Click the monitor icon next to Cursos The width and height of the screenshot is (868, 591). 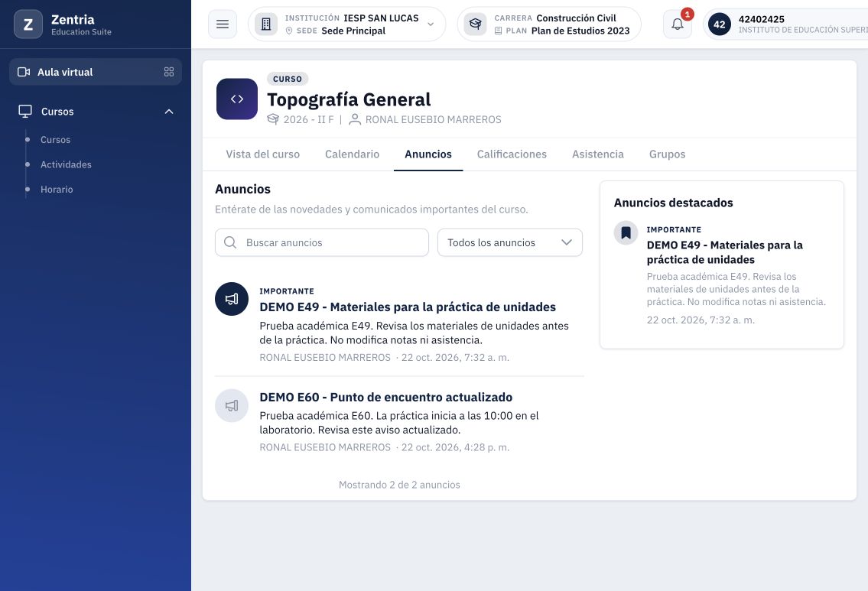(25, 111)
